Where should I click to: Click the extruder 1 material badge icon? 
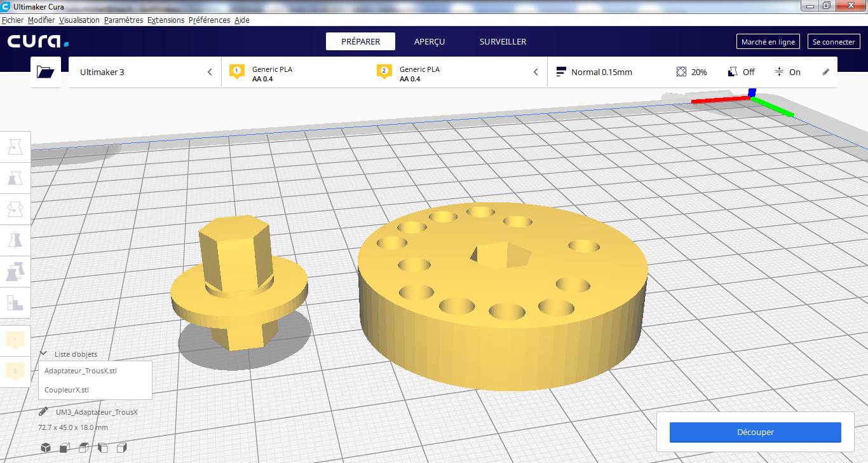click(x=237, y=71)
